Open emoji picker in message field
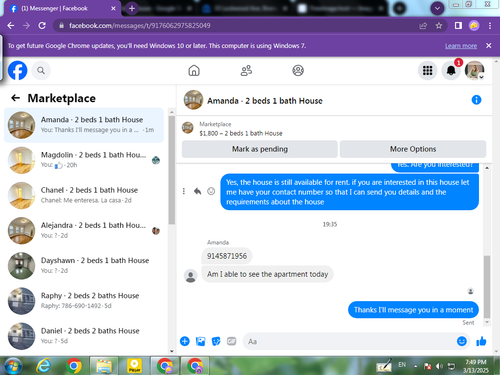500x375 pixels. (462, 341)
